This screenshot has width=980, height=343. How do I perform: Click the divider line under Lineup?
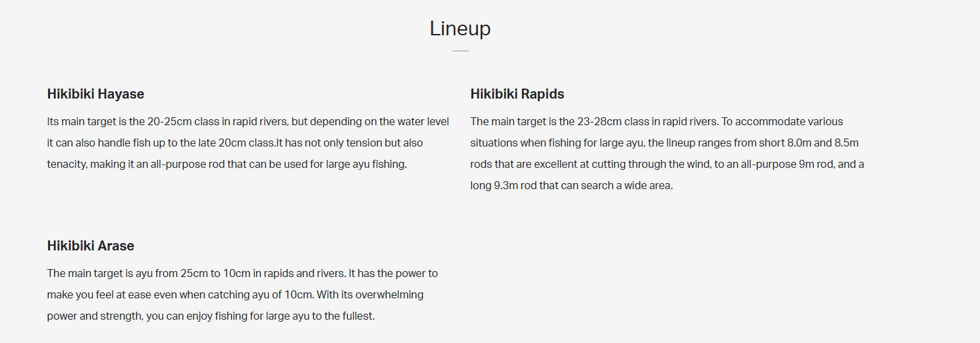pos(460,51)
